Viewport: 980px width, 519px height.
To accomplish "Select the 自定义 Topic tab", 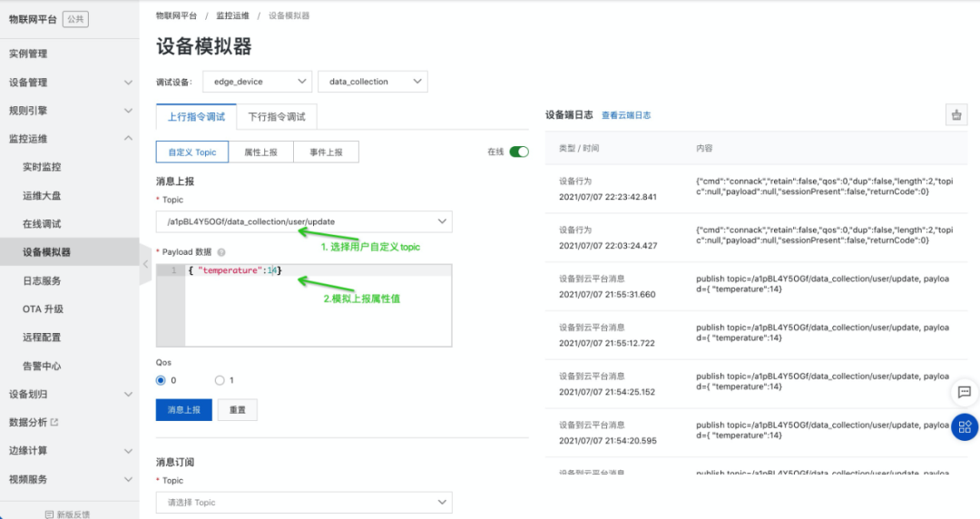I will coord(191,152).
